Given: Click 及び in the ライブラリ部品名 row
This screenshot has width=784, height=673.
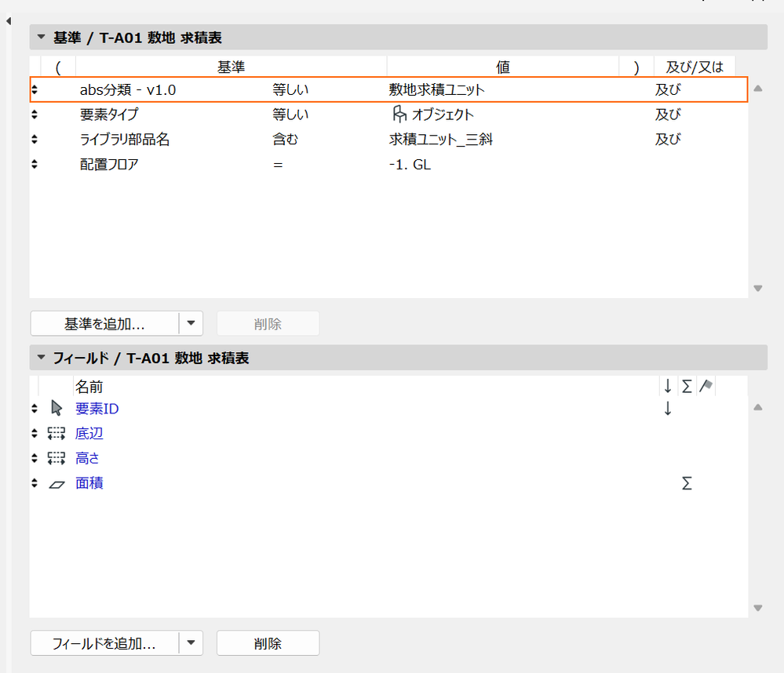Looking at the screenshot, I should [x=668, y=139].
